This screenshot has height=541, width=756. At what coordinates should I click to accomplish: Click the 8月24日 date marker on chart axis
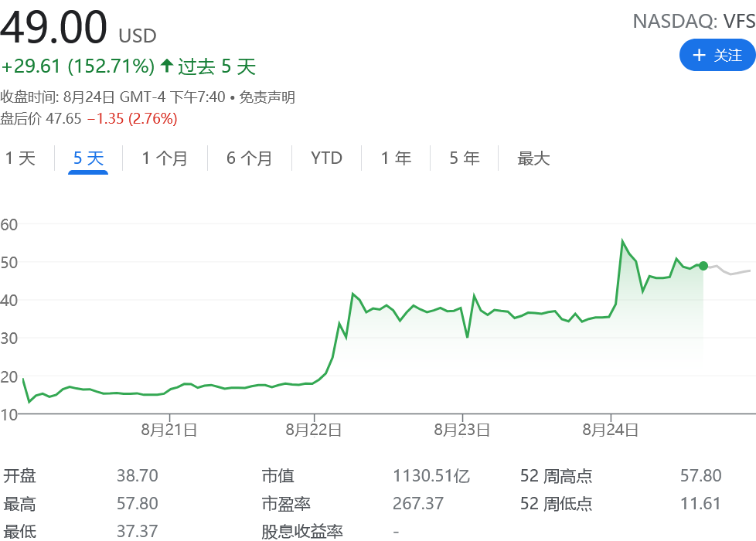click(x=611, y=430)
